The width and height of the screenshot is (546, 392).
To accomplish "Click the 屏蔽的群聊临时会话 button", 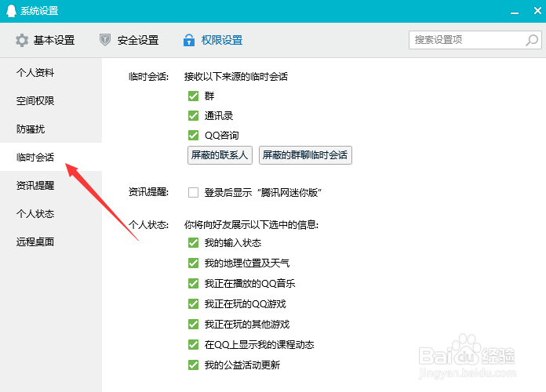I will (x=305, y=155).
